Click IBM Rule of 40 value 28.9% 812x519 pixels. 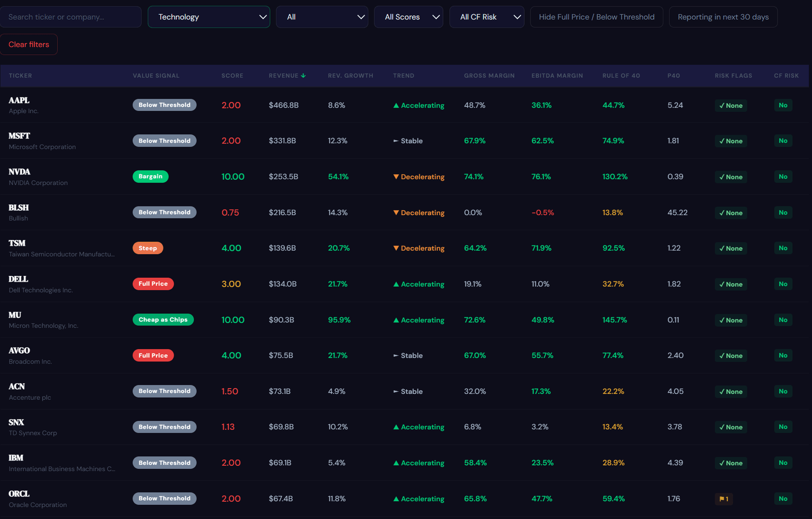[613, 463]
